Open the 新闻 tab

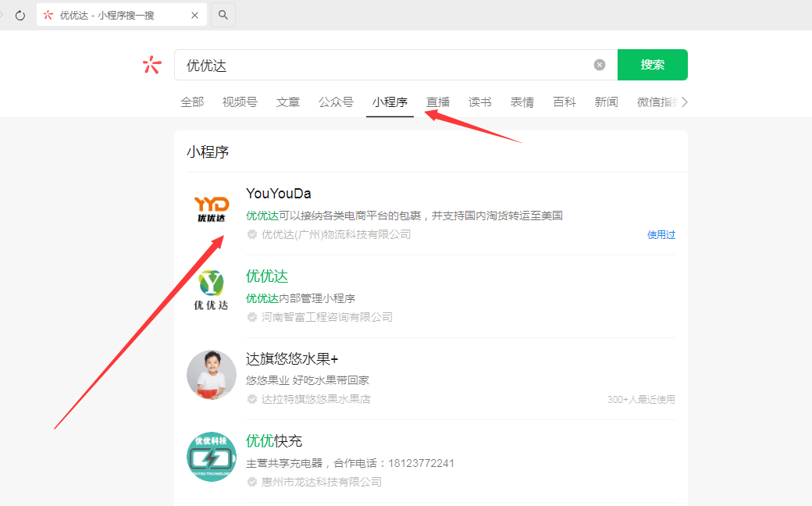(x=607, y=102)
